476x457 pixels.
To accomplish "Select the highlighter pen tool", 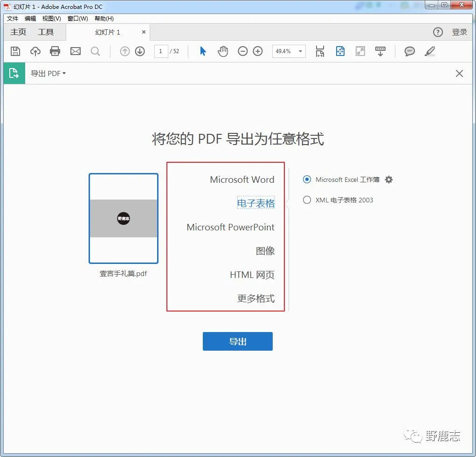I will coord(429,51).
